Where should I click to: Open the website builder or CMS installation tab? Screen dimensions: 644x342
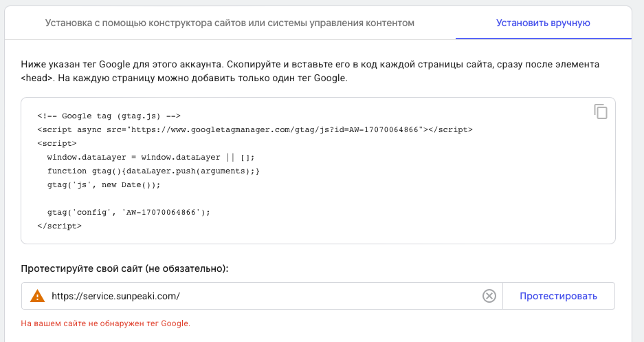(230, 23)
